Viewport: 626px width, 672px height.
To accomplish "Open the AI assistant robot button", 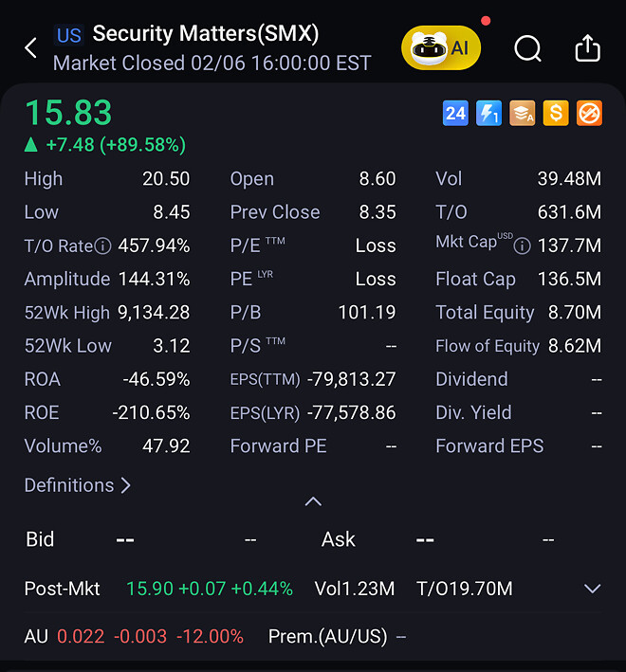I will [441, 48].
